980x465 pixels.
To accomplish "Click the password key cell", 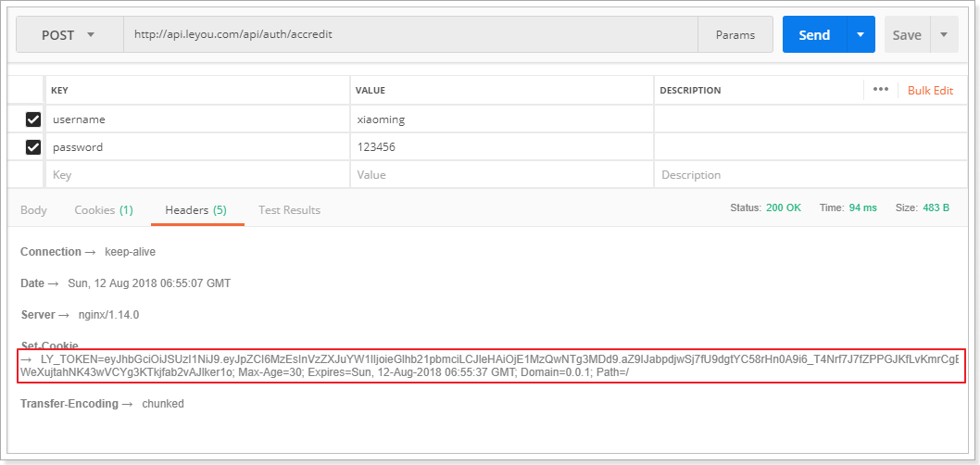I will (197, 147).
